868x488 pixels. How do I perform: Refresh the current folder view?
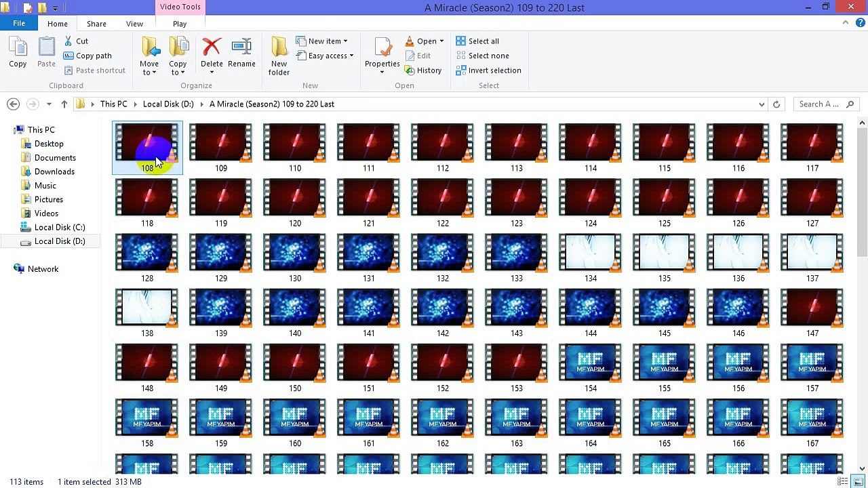(x=776, y=104)
